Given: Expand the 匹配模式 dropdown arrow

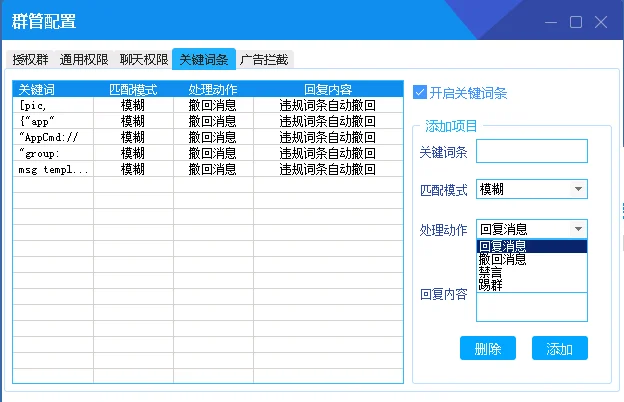Looking at the screenshot, I should [578, 189].
